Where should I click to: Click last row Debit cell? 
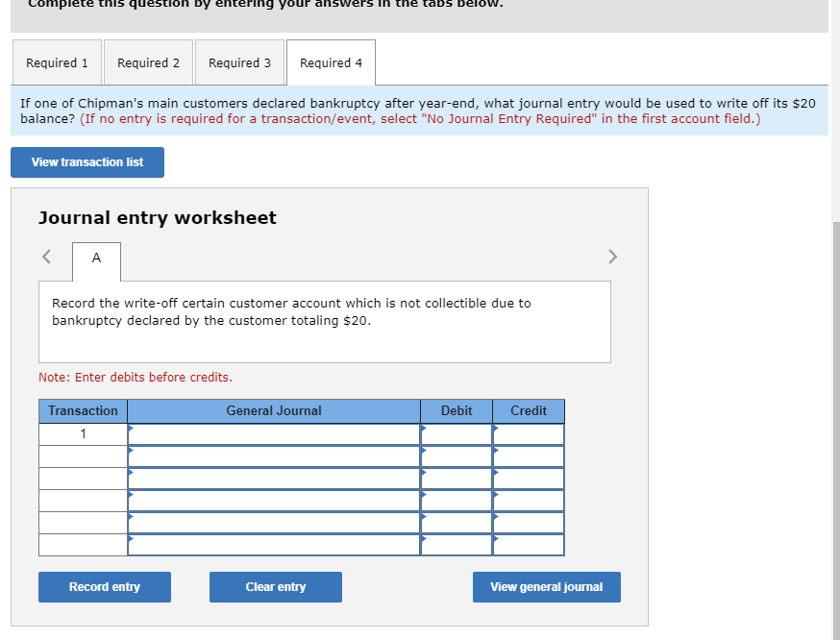point(457,545)
